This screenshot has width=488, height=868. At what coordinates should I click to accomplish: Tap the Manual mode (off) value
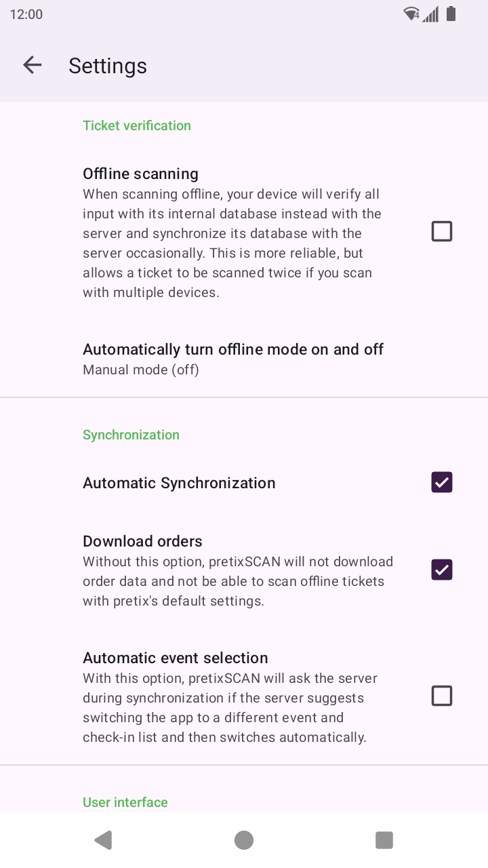point(141,370)
